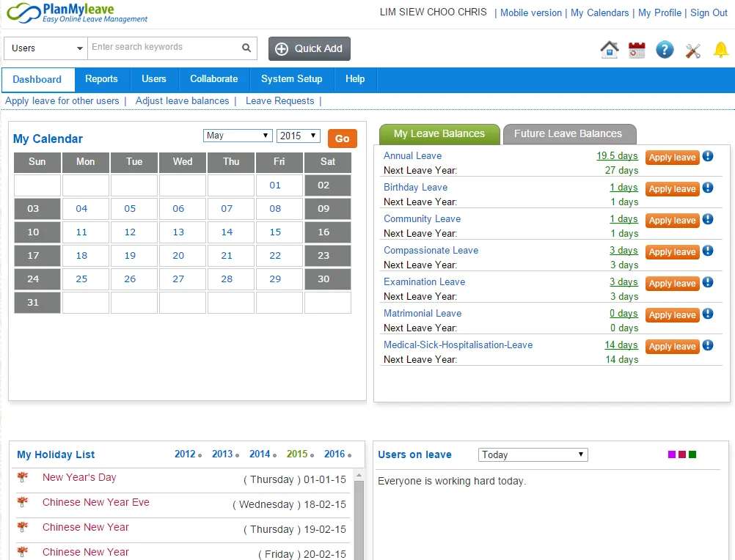Open the Reports menu tab

tap(101, 79)
